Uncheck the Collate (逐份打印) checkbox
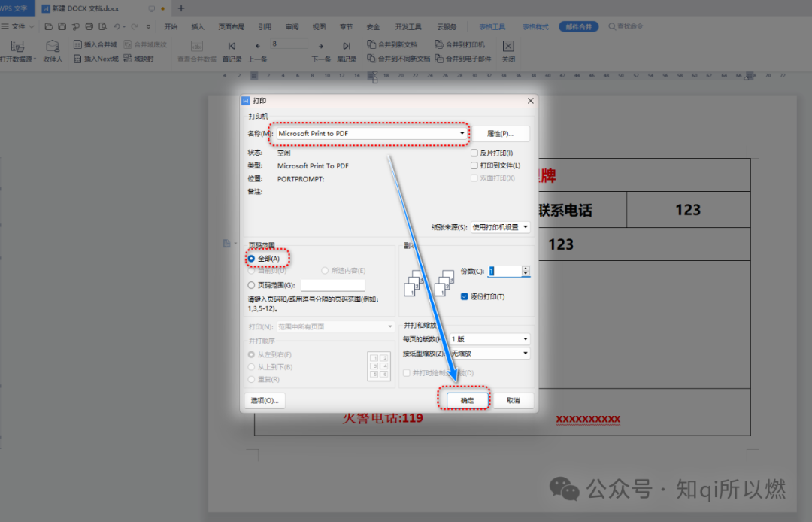Screen dimensions: 812x522 tap(464, 297)
